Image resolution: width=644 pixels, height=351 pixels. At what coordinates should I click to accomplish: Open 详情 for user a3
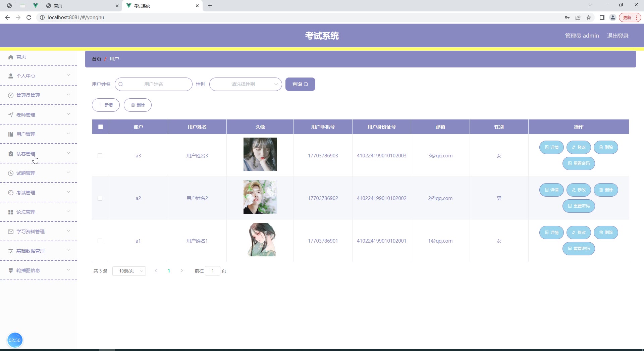click(x=551, y=147)
